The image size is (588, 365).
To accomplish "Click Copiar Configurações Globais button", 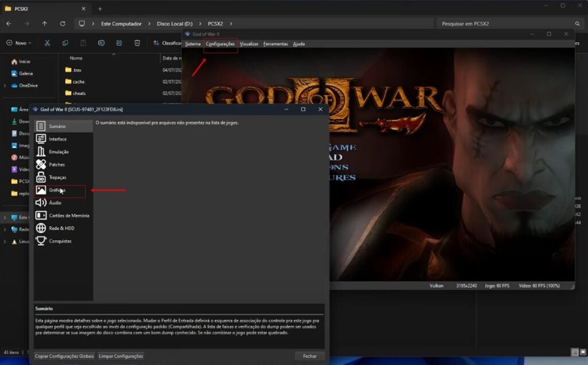I will (x=64, y=356).
